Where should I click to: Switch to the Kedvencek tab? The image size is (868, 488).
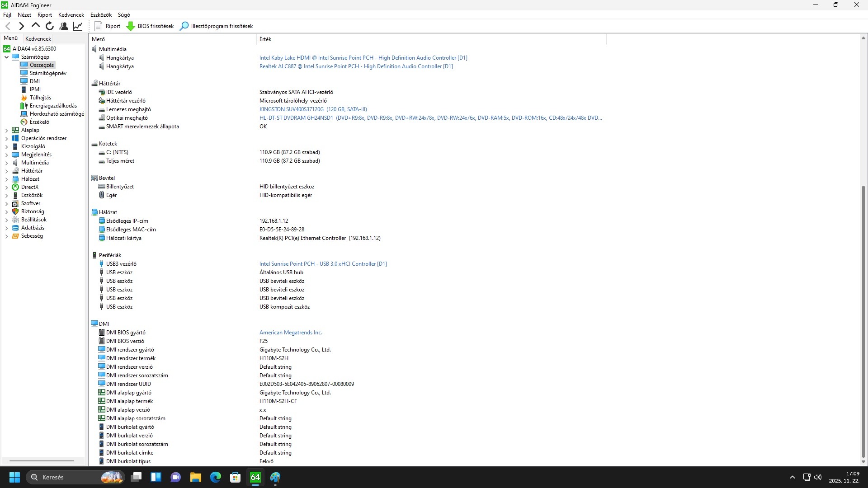(x=38, y=39)
